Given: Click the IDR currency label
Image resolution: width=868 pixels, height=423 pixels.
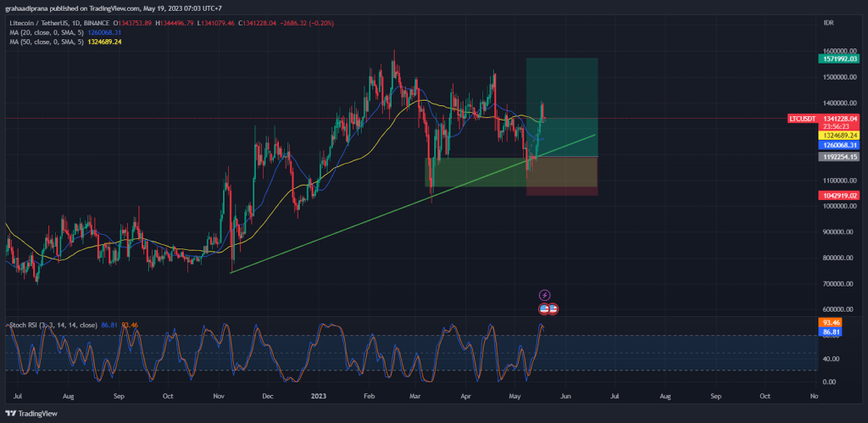Looking at the screenshot, I should point(829,23).
